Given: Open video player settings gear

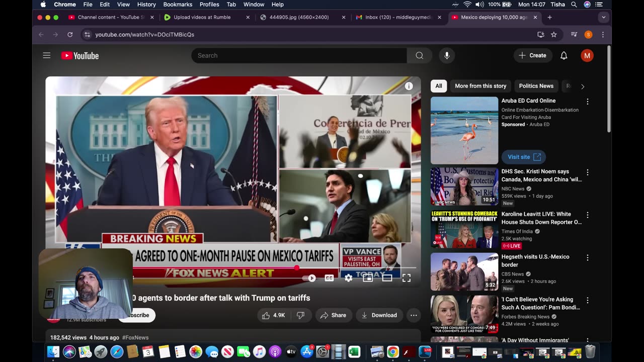Looking at the screenshot, I should coord(348,278).
